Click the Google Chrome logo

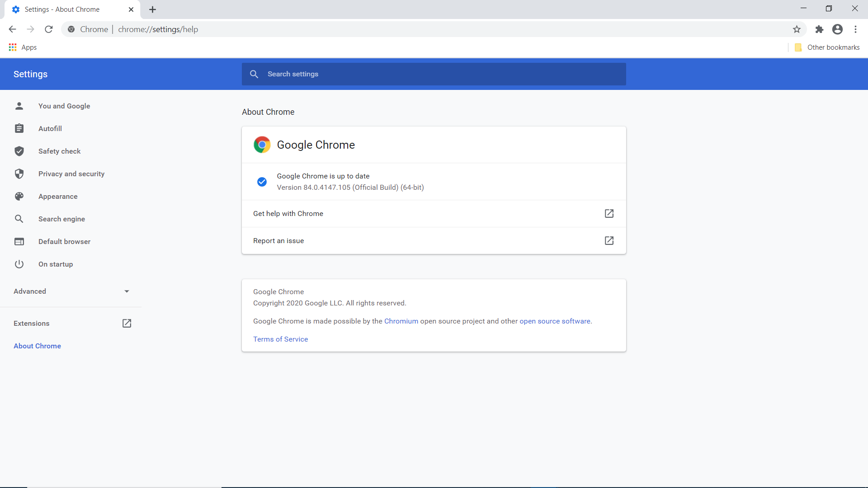(262, 145)
